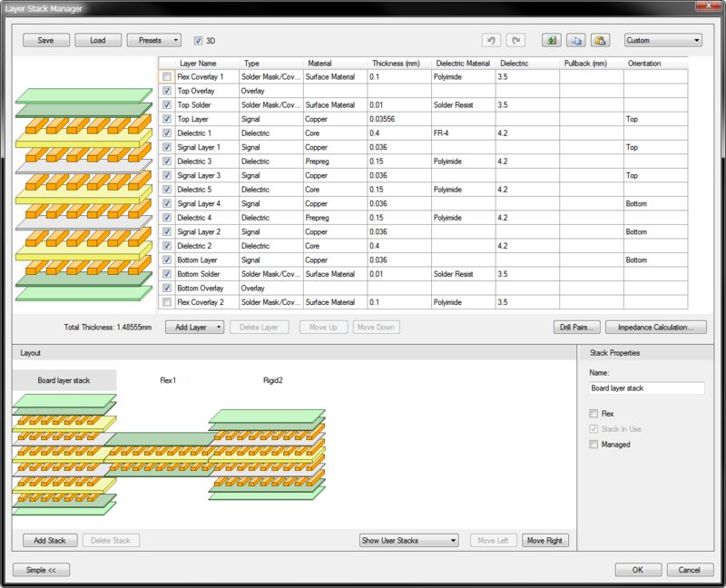
Task: Select the Top Layer name cell
Action: tap(207, 119)
